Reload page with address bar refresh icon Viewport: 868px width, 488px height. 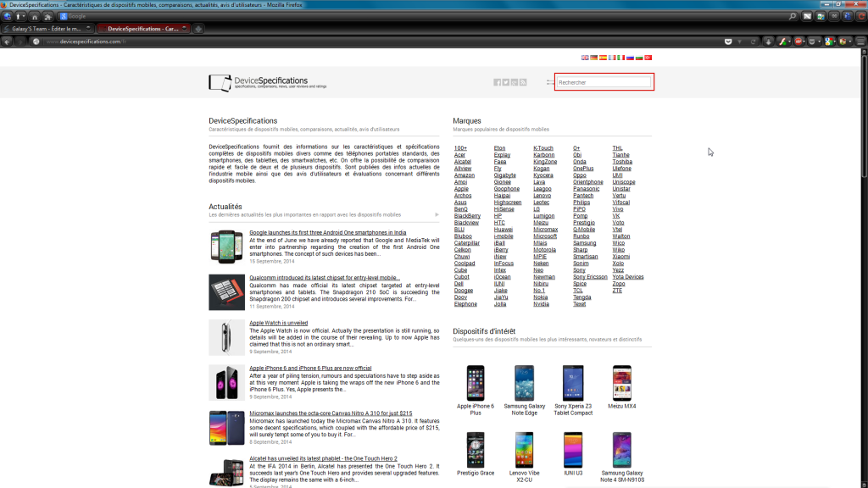click(x=753, y=42)
